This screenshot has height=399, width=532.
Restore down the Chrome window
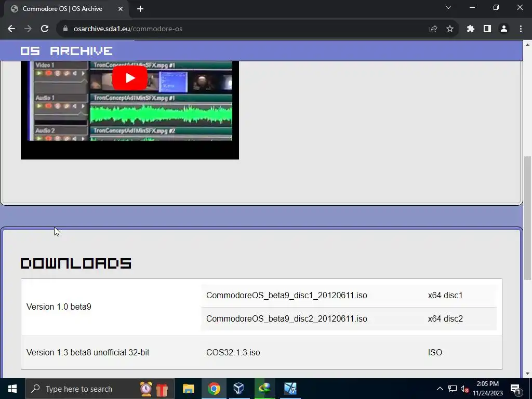(496, 7)
